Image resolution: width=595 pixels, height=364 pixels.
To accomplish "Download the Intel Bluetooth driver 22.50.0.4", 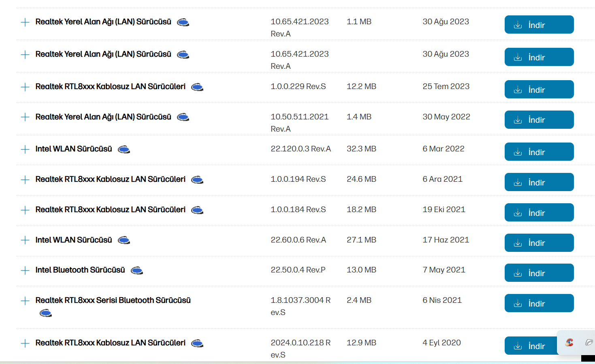I will pyautogui.click(x=539, y=273).
